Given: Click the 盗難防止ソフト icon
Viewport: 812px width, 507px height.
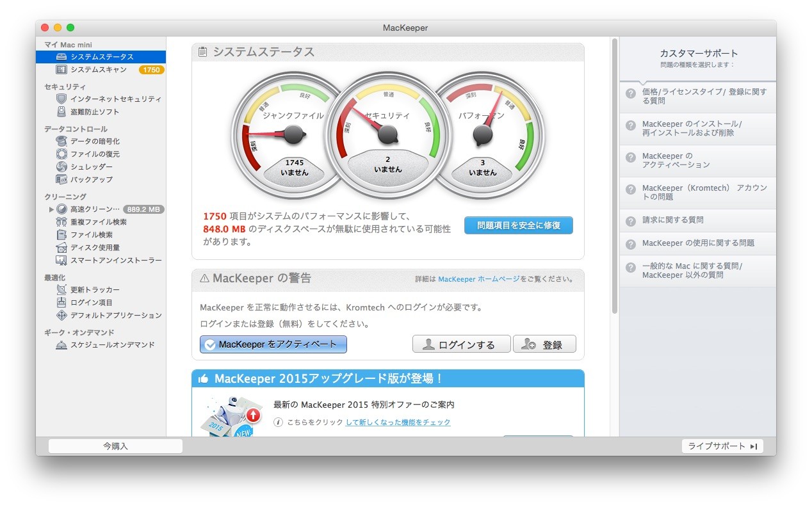Looking at the screenshot, I should click(61, 112).
